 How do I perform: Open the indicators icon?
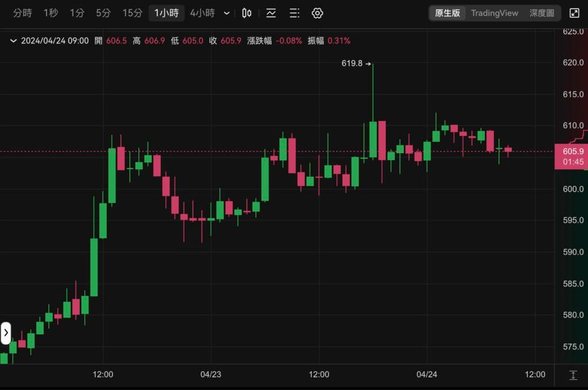pos(271,13)
